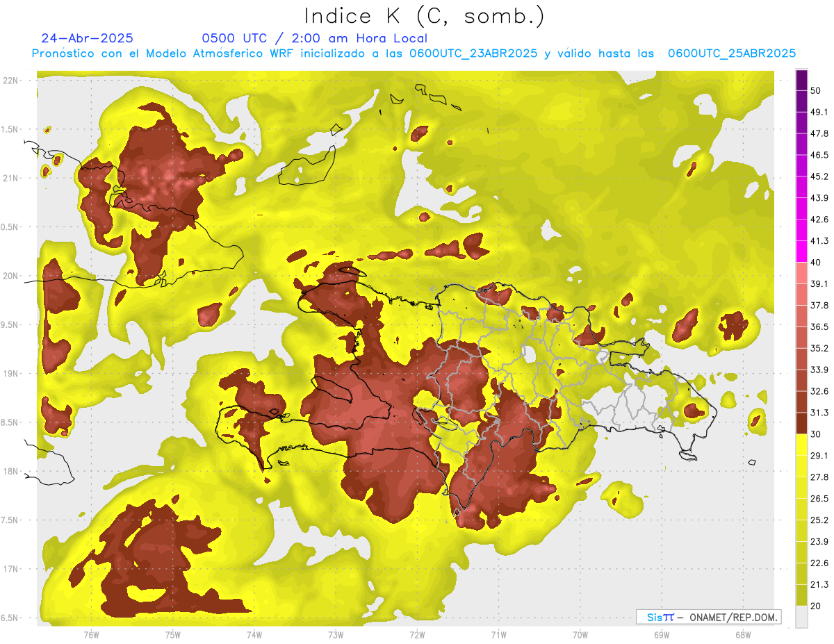Select the pink swatch between 39.1 and 40
The width and height of the screenshot is (834, 644).
coord(801,274)
